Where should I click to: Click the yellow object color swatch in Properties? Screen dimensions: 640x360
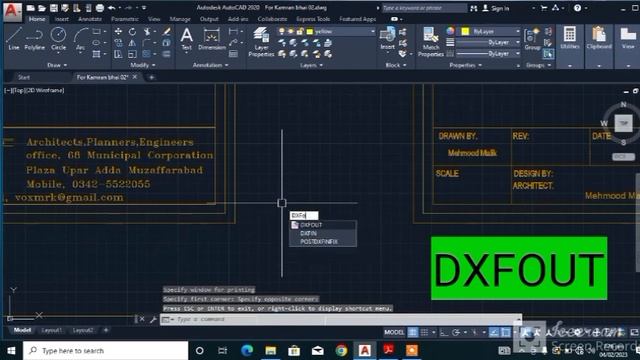pyautogui.click(x=465, y=31)
